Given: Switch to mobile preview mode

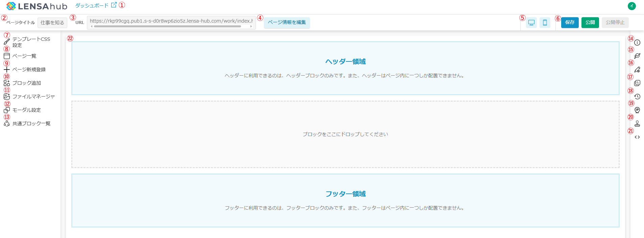Looking at the screenshot, I should pyautogui.click(x=545, y=23).
